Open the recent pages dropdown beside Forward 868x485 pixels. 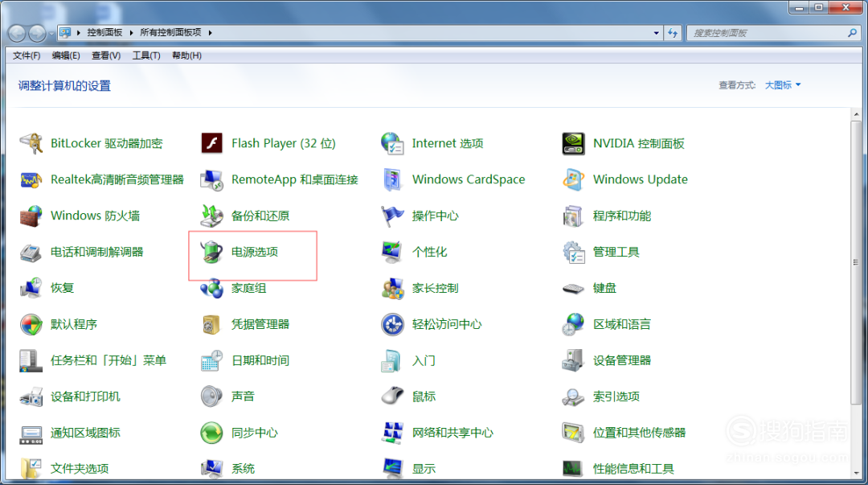point(51,33)
